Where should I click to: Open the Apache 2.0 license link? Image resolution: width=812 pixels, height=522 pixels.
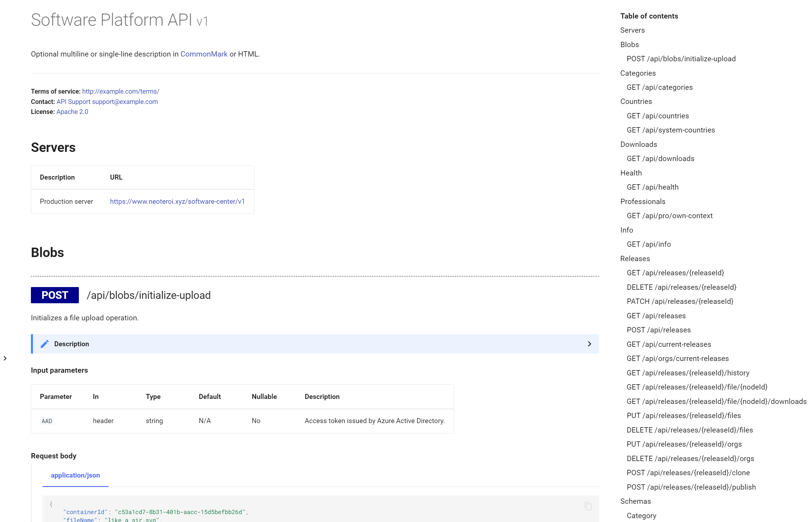coord(72,112)
